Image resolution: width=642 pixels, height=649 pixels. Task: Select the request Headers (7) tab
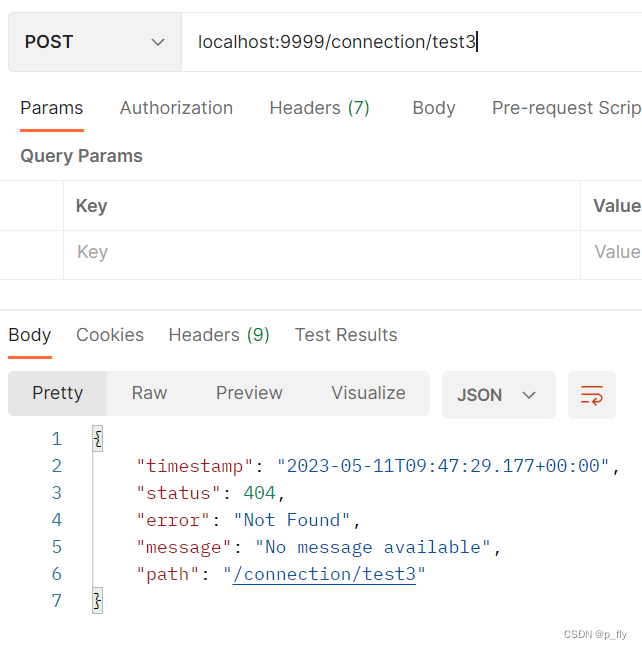319,108
